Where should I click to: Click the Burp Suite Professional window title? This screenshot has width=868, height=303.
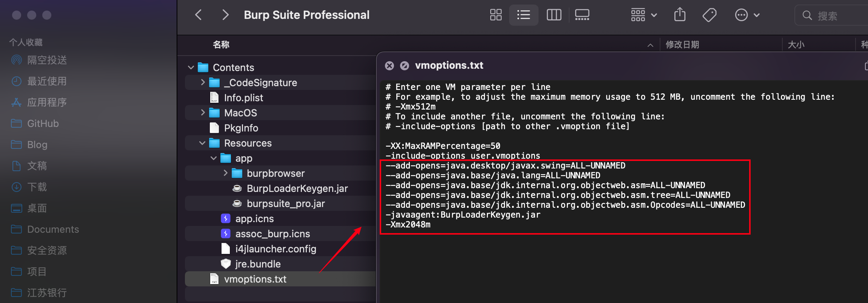click(x=307, y=15)
